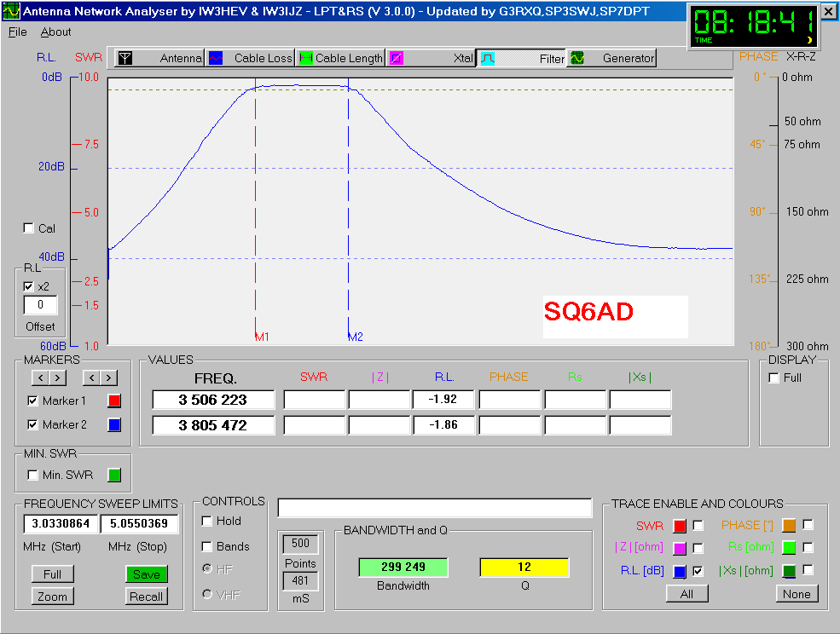Image resolution: width=840 pixels, height=634 pixels.
Task: Click the green Save button
Action: point(146,574)
